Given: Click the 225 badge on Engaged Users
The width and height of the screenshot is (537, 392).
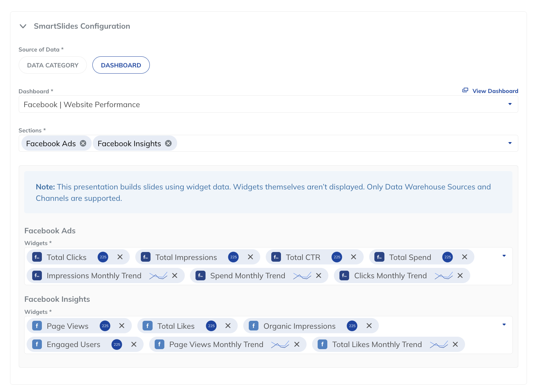Looking at the screenshot, I should click(x=117, y=344).
